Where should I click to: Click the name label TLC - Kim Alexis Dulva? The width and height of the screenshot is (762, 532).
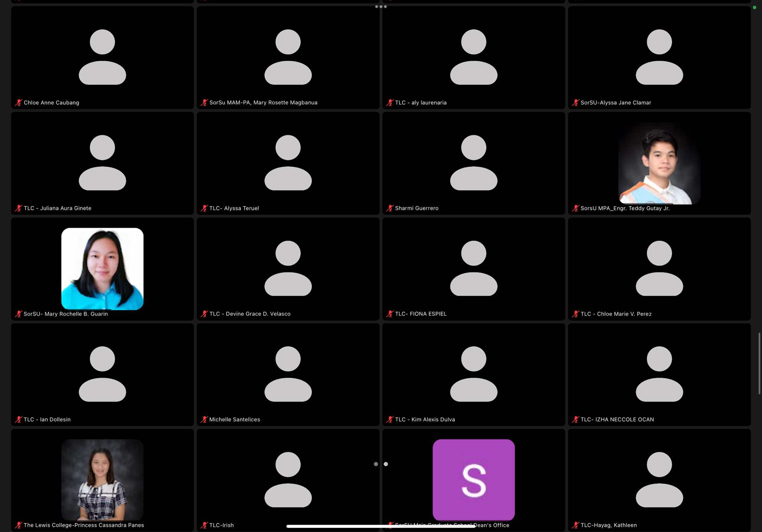coord(425,420)
